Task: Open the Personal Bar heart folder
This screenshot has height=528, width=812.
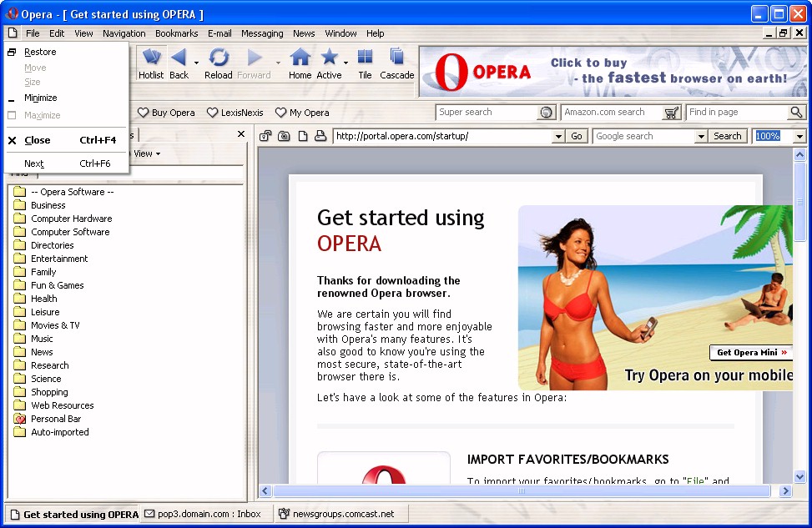Action: click(48, 419)
